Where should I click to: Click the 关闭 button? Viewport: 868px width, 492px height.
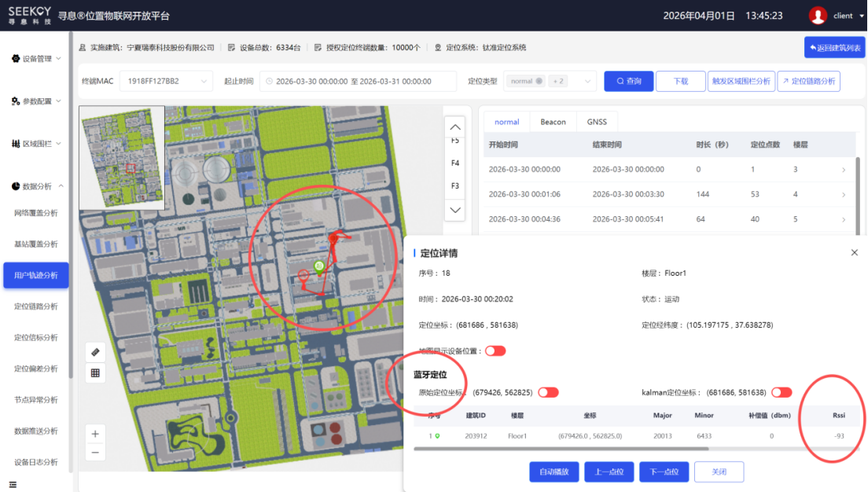tap(719, 472)
